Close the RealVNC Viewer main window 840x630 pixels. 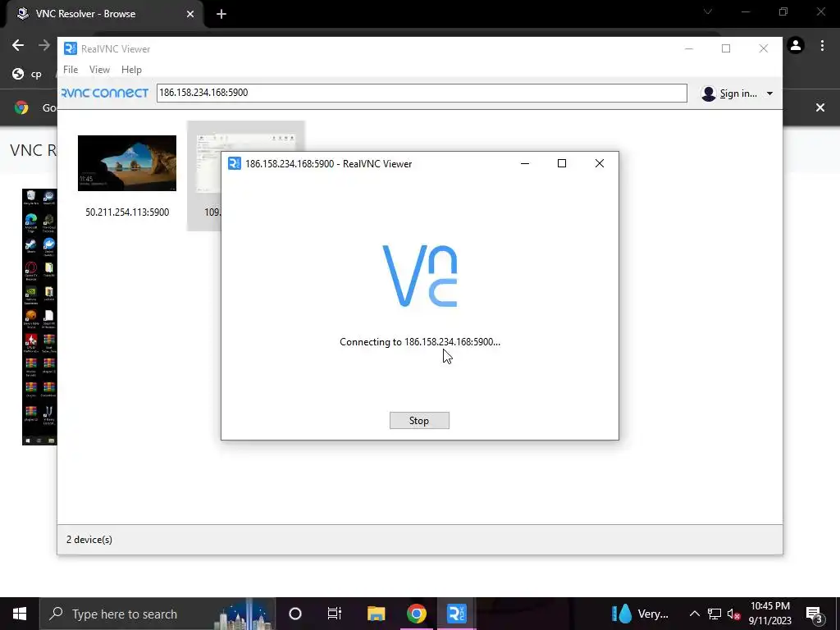tap(764, 48)
